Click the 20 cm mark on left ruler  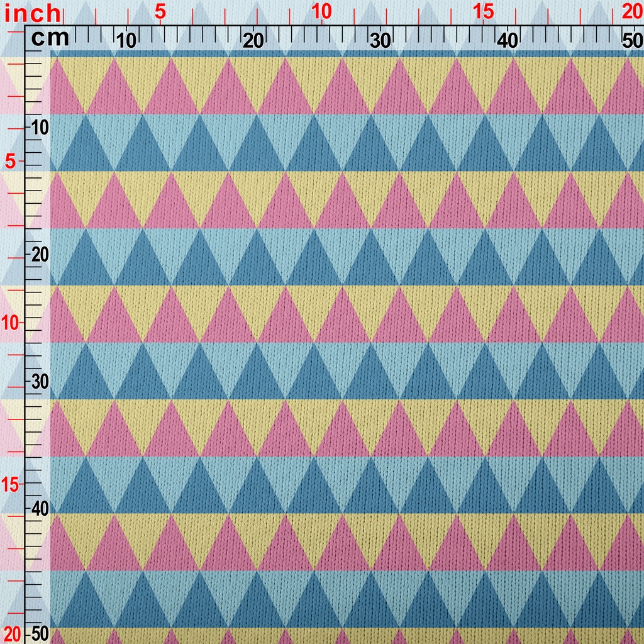point(40,255)
